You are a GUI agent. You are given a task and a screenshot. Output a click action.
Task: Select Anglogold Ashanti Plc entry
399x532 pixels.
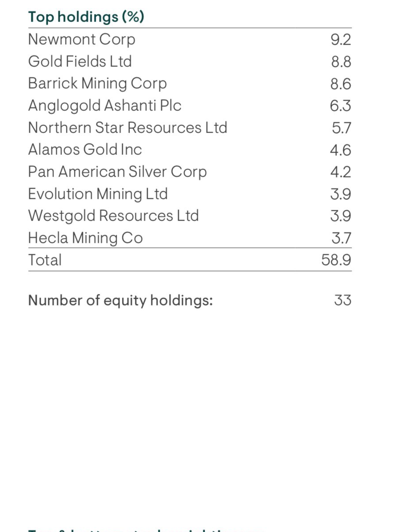(x=190, y=106)
